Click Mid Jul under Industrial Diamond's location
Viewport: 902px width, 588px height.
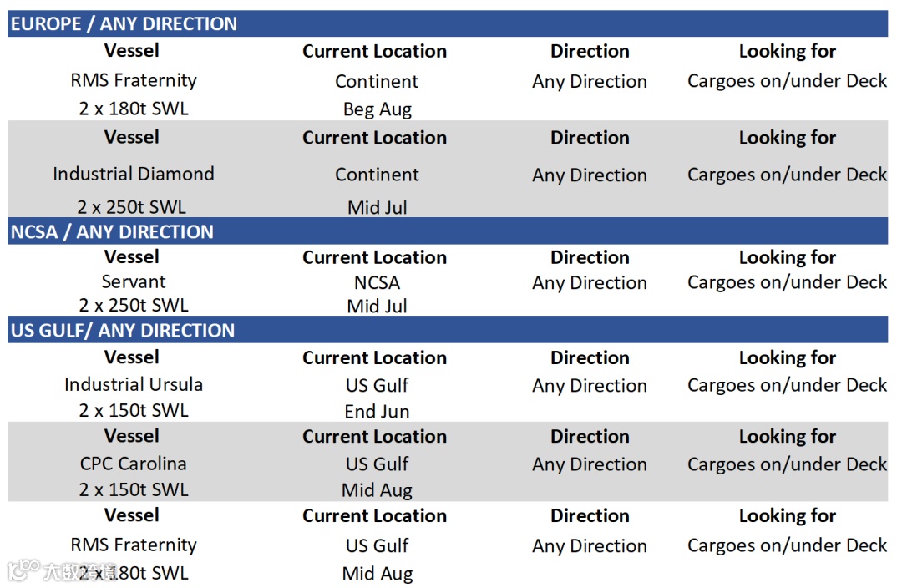pyautogui.click(x=377, y=206)
